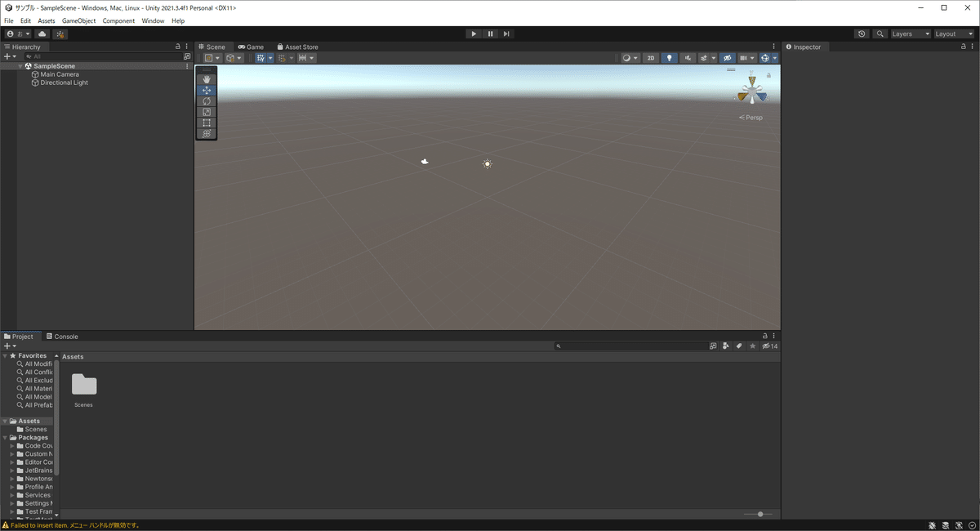This screenshot has width=980, height=531.
Task: Open Undo History via the clock icon
Action: pos(862,33)
